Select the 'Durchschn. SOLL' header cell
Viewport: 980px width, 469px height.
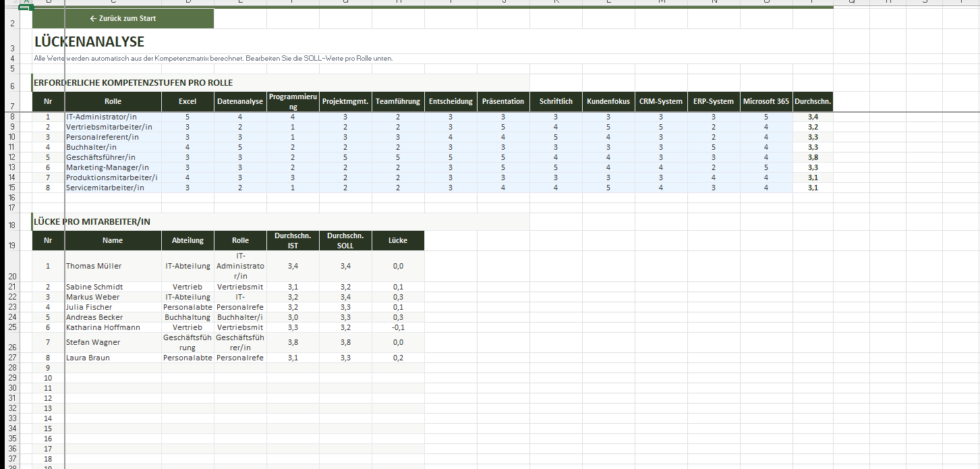coord(345,240)
